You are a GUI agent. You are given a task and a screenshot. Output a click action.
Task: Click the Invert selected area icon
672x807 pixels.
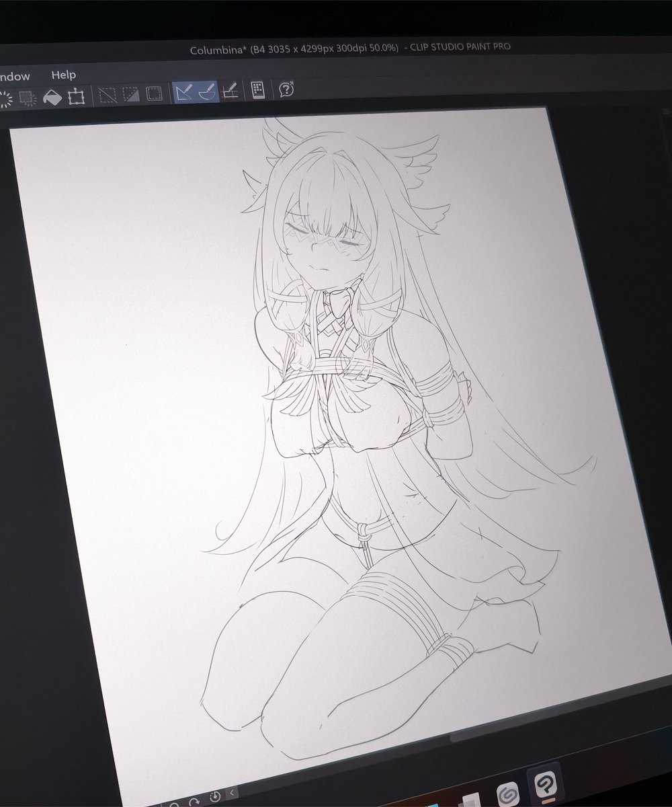(130, 93)
